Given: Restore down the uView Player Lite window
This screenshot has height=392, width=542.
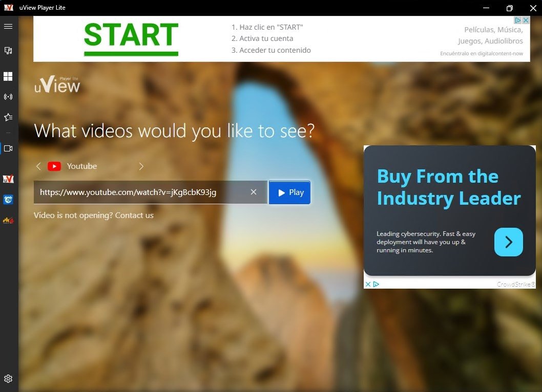Looking at the screenshot, I should pyautogui.click(x=510, y=8).
